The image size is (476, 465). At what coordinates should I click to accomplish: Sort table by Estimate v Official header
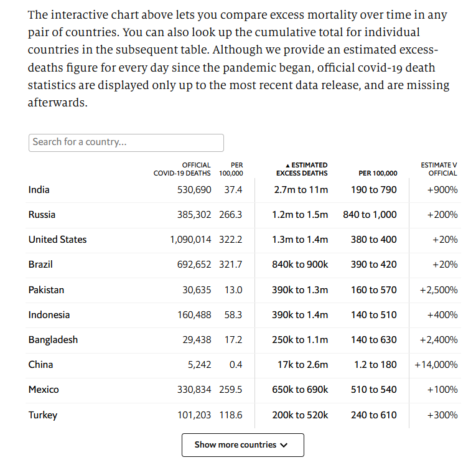[439, 169]
